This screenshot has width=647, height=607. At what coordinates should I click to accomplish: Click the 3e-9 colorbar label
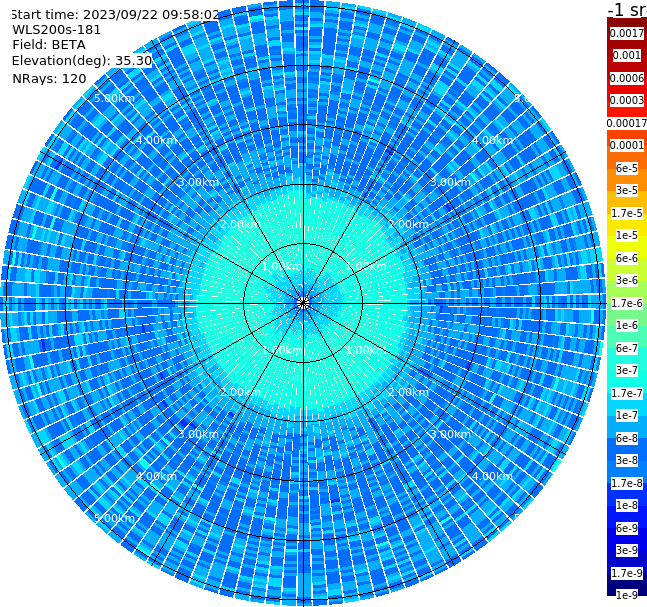click(627, 550)
